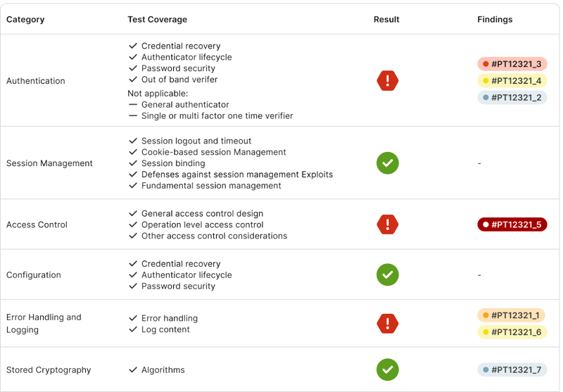Click the red alert icon for Authentication
The image size is (563, 392).
tap(388, 80)
